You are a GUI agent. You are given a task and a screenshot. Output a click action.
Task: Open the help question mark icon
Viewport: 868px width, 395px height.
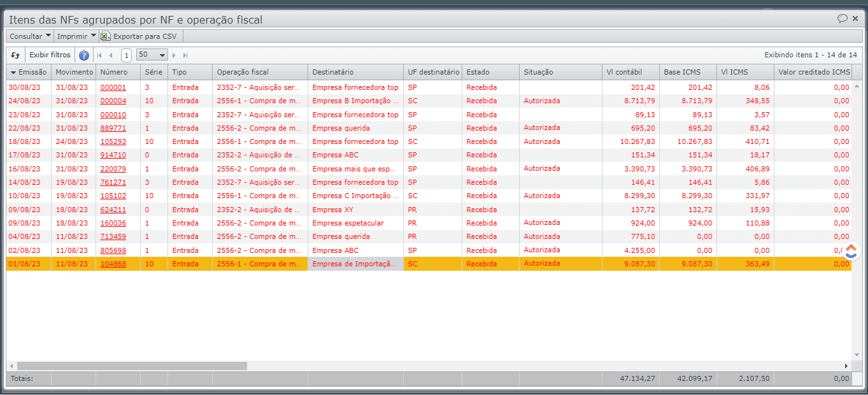pyautogui.click(x=84, y=55)
